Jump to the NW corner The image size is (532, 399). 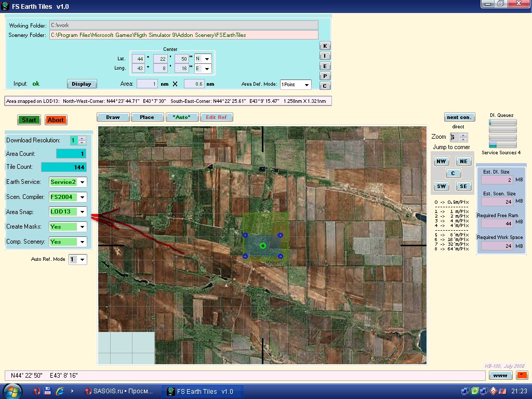pos(441,162)
